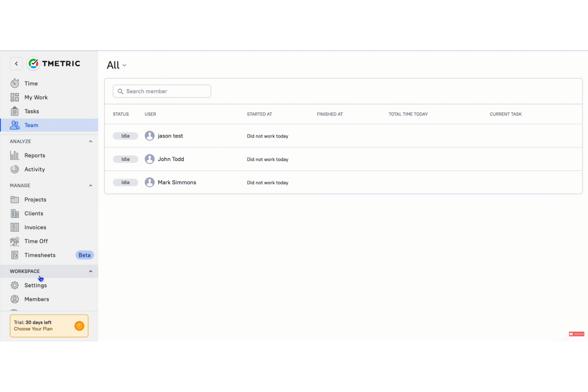Image resolution: width=588 pixels, height=392 pixels.
Task: Open the Clients icon
Action: 14,213
